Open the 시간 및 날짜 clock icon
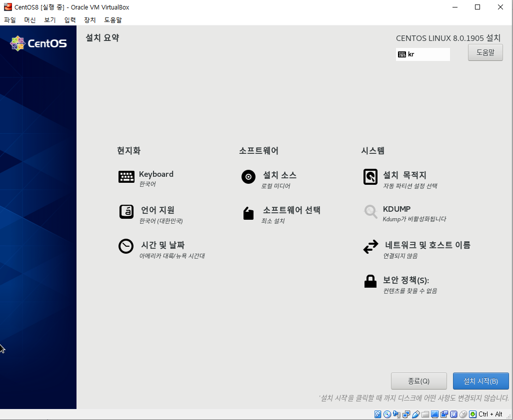Screen dimensions: 513x420 coord(126,246)
